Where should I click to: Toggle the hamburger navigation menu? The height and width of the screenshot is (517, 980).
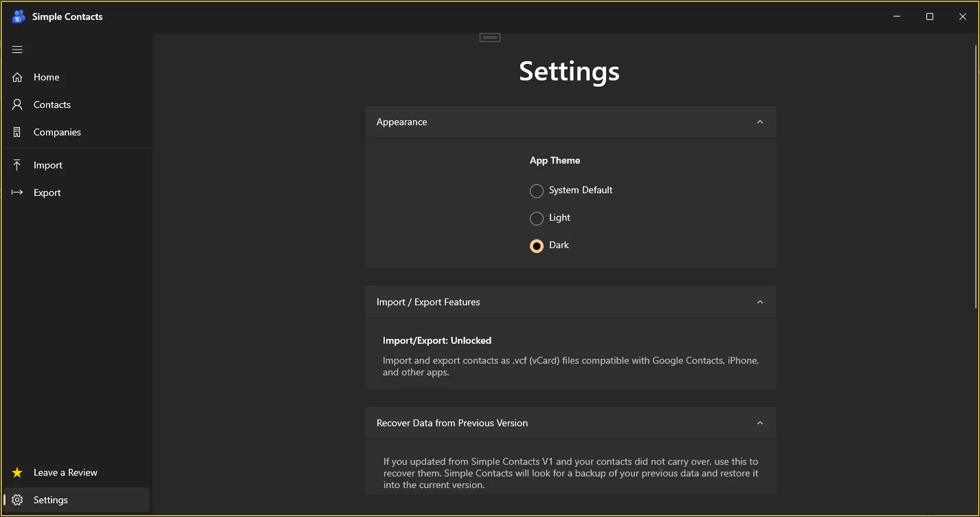(17, 49)
